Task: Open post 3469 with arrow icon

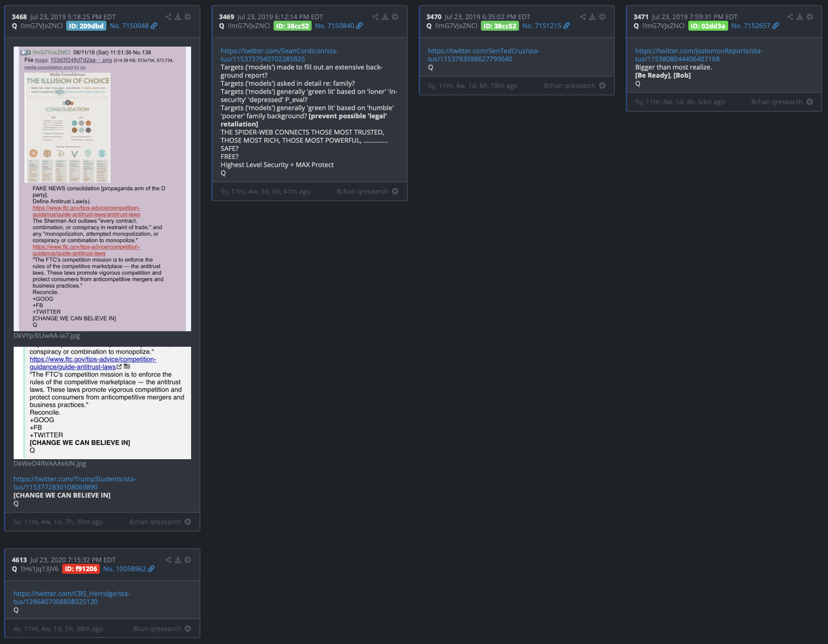Action: (x=395, y=17)
